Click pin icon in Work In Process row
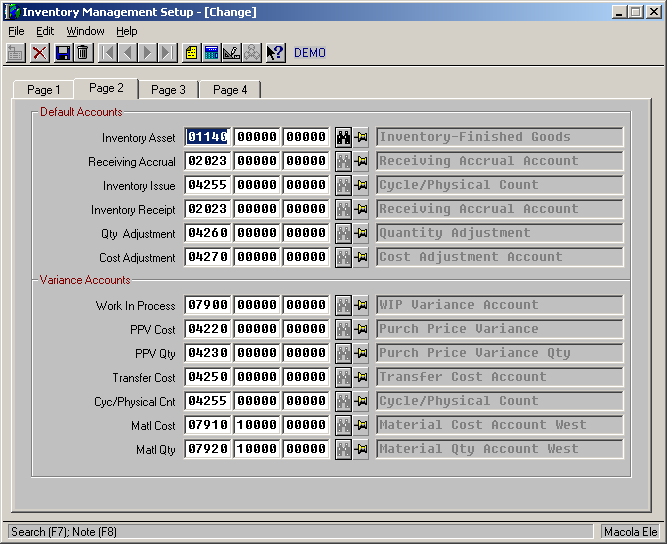The image size is (667, 544). click(x=361, y=305)
